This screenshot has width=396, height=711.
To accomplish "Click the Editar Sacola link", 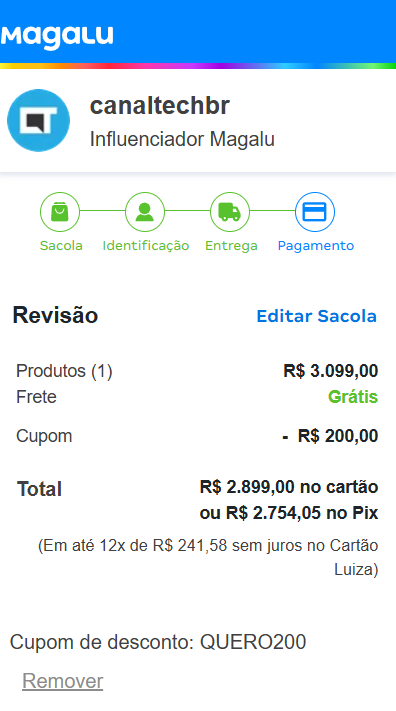I will [317, 316].
